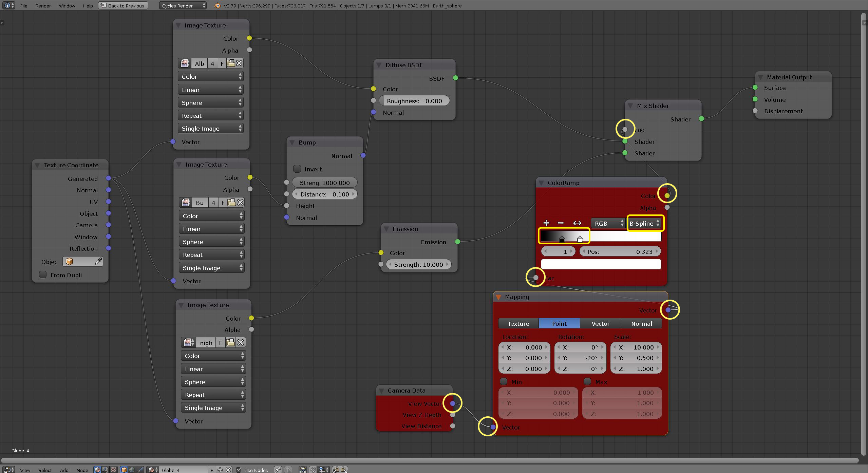Viewport: 868px width, 473px height.
Task: Click Delete color stop button in ColorRamp
Action: [x=561, y=223]
